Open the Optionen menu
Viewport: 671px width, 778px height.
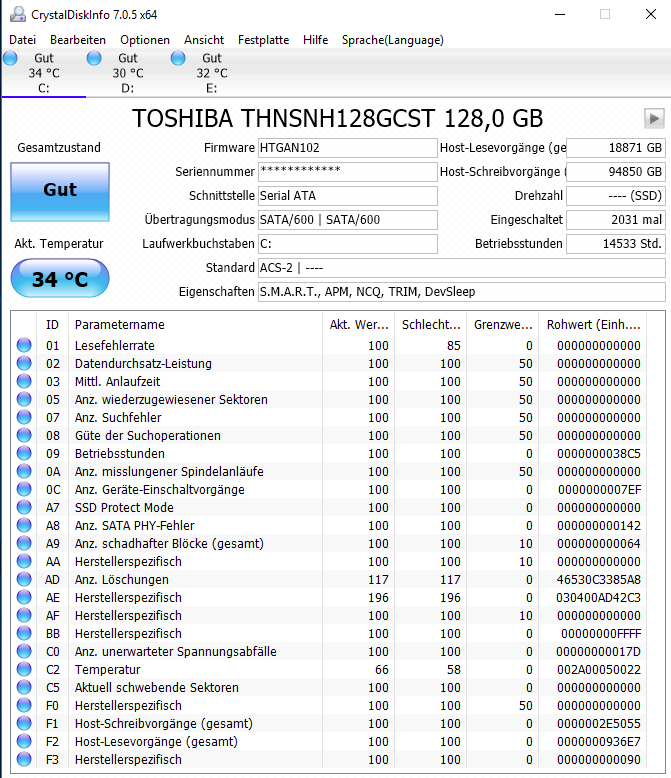coord(145,40)
